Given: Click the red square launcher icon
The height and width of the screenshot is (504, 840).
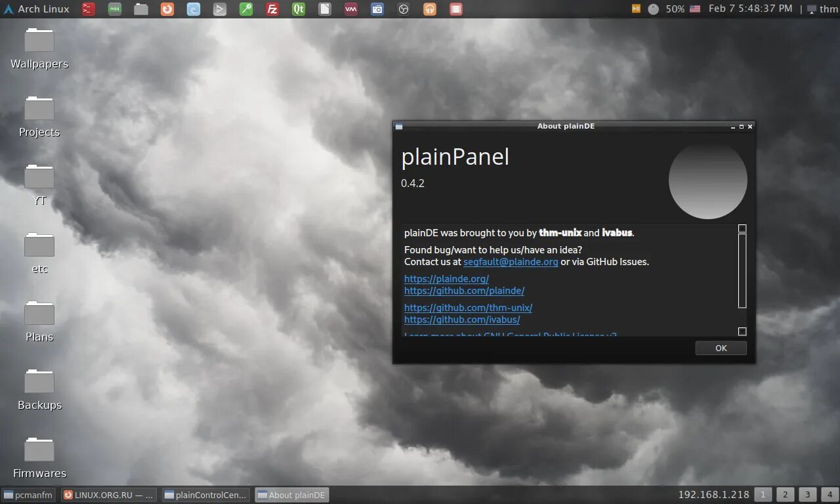Looking at the screenshot, I should click(456, 9).
